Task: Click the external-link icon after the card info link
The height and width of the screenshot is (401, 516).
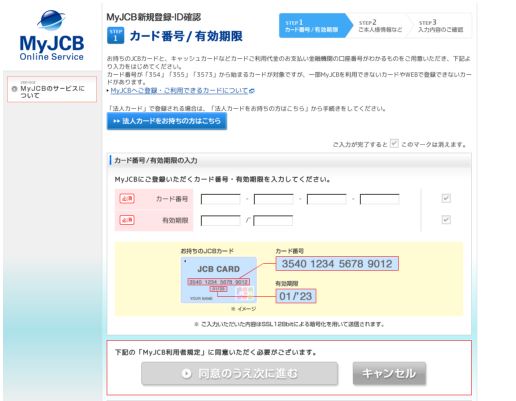Action: [252, 91]
